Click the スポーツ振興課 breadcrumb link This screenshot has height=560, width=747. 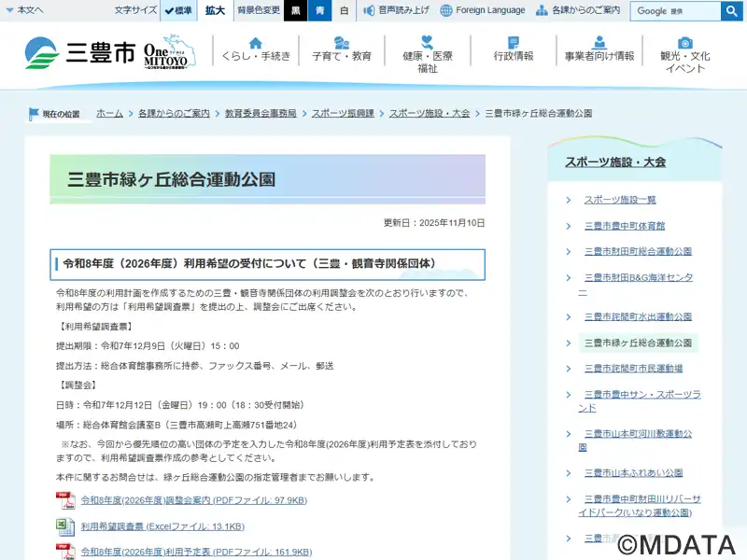[343, 113]
